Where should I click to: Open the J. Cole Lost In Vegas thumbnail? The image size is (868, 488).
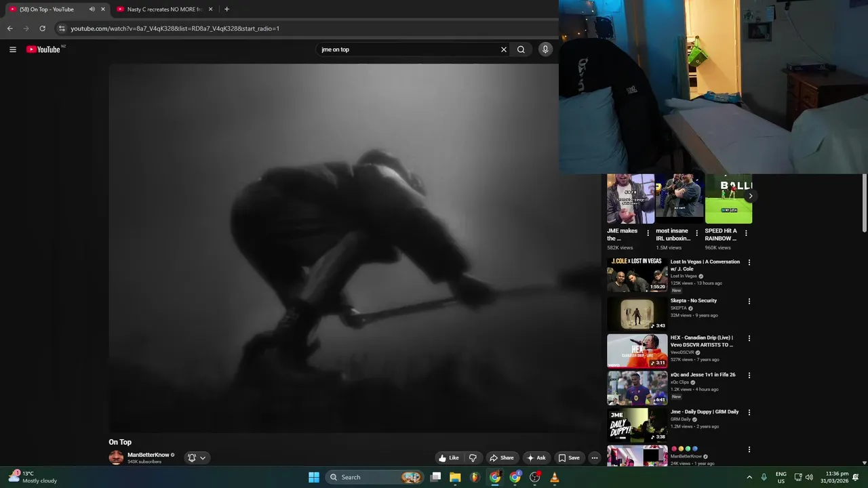[637, 274]
